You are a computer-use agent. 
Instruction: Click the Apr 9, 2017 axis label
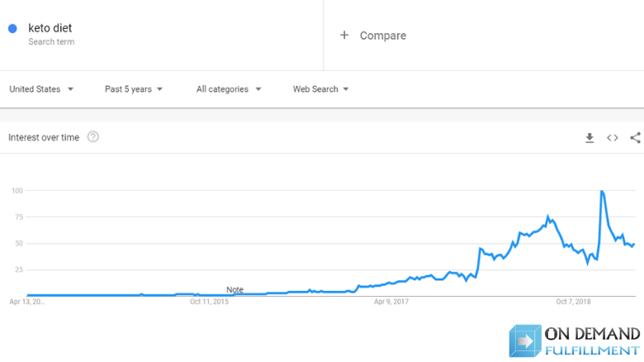pyautogui.click(x=391, y=302)
